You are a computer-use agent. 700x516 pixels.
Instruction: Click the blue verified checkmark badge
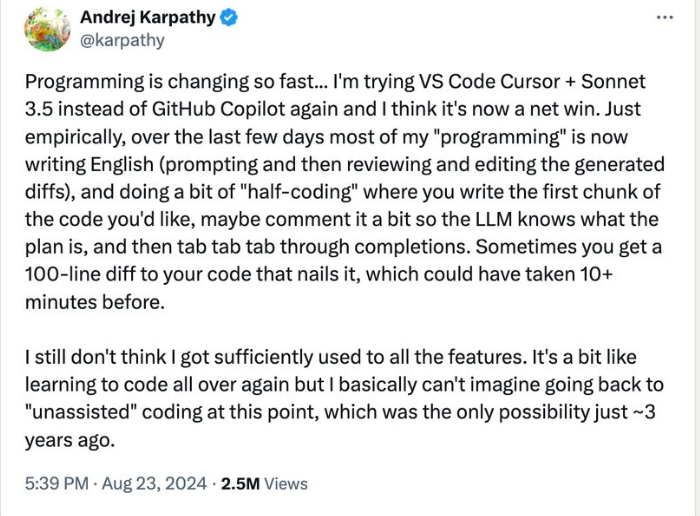(229, 18)
